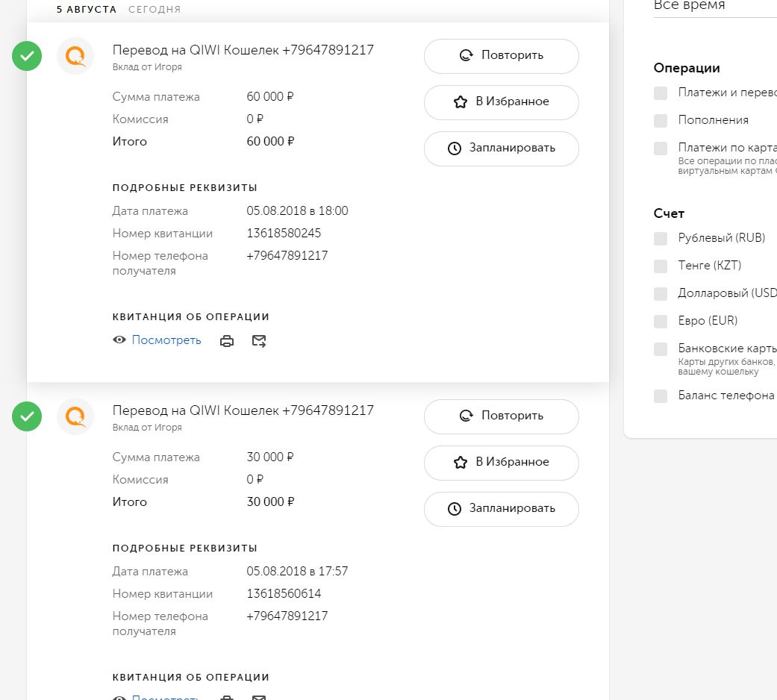The image size is (777, 700).
Task: Repeat the 30 000 ₽ payment with Повторить
Action: [501, 416]
